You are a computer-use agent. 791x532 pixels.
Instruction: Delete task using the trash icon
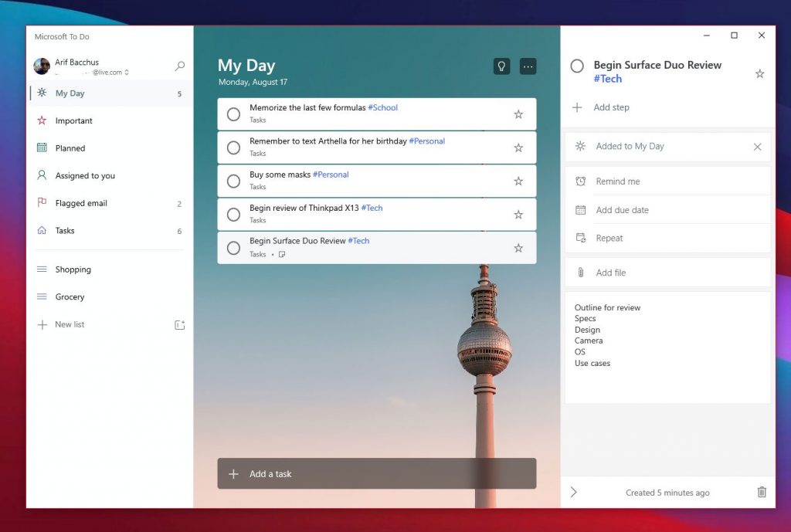762,492
